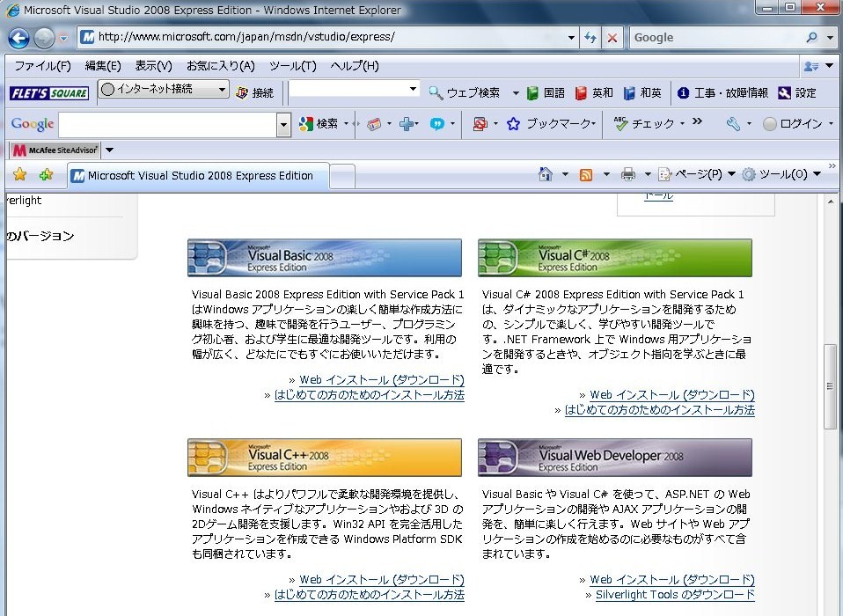The height and width of the screenshot is (616, 843).
Task: Click Visual Web Developer Web インストール link
Action: pyautogui.click(x=672, y=580)
